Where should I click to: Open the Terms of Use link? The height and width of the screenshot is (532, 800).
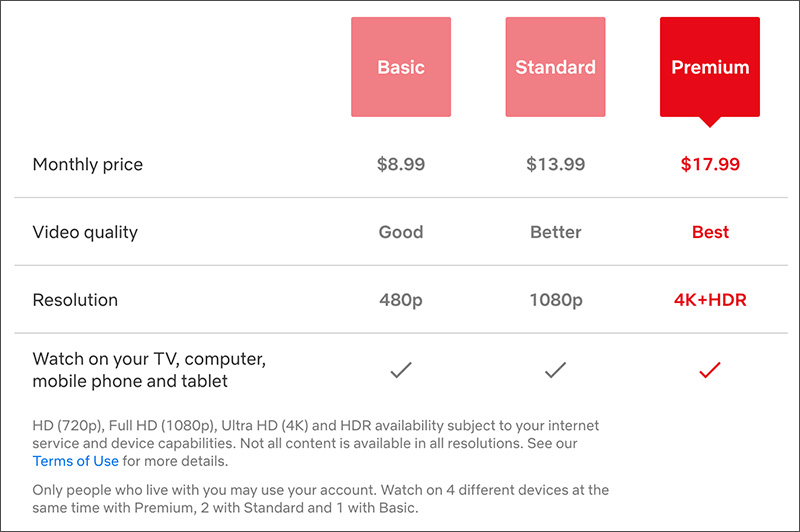click(76, 461)
